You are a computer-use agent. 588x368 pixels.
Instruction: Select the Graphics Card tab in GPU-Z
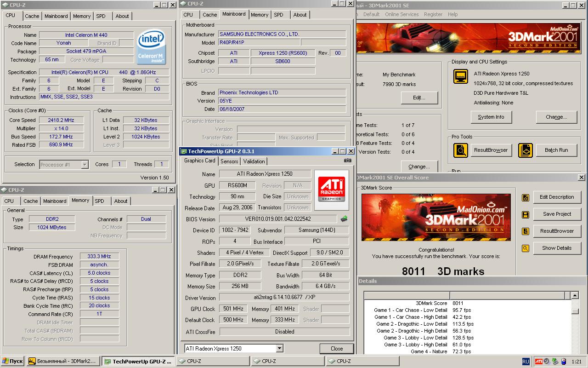tap(199, 161)
